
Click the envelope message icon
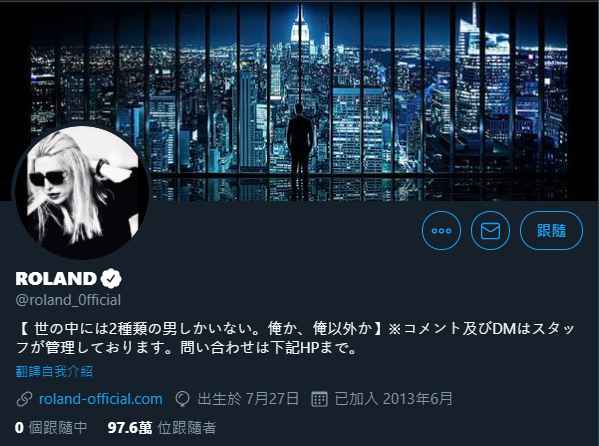(490, 230)
